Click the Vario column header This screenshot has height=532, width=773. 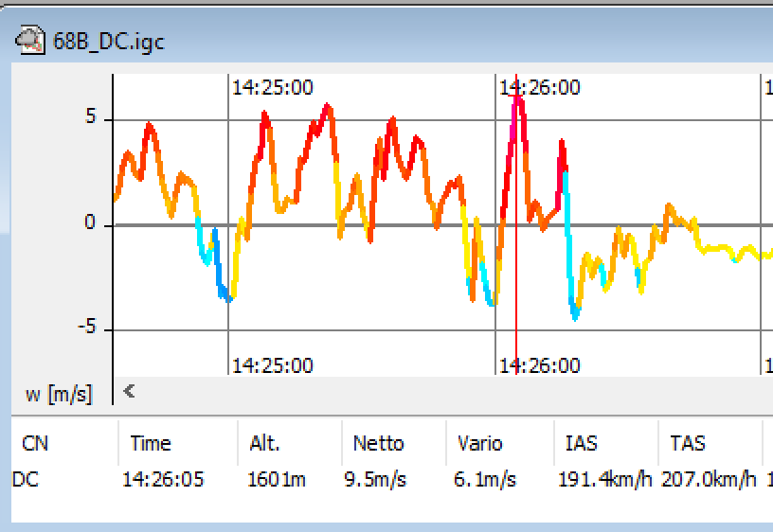click(479, 443)
